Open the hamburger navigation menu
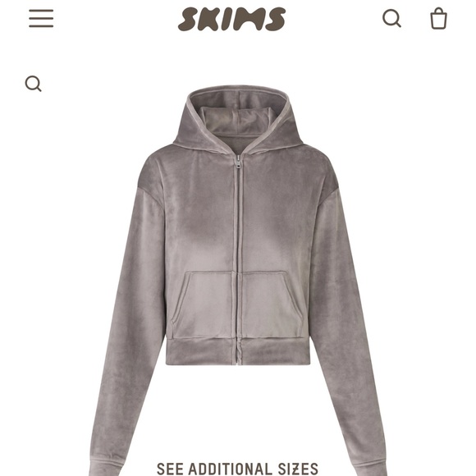The height and width of the screenshot is (476, 476). click(41, 18)
